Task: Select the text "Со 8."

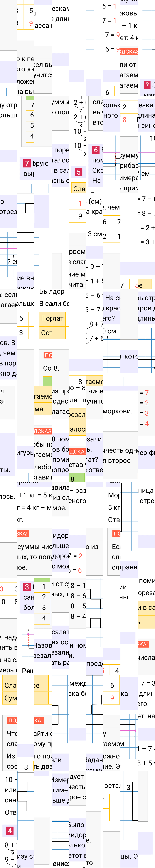Action: coord(51,368)
